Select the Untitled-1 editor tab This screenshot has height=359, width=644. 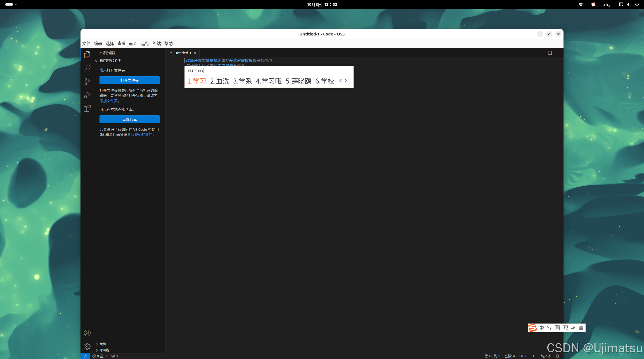[183, 53]
